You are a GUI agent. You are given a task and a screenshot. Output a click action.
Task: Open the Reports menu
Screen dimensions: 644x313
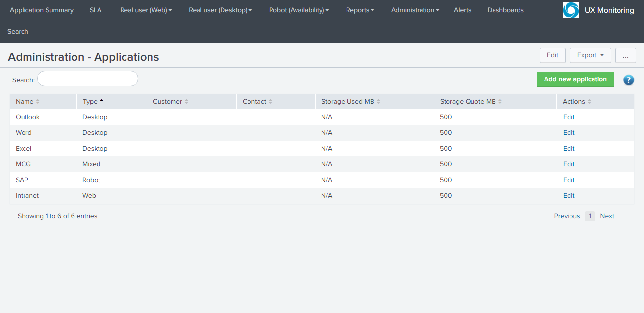click(360, 10)
